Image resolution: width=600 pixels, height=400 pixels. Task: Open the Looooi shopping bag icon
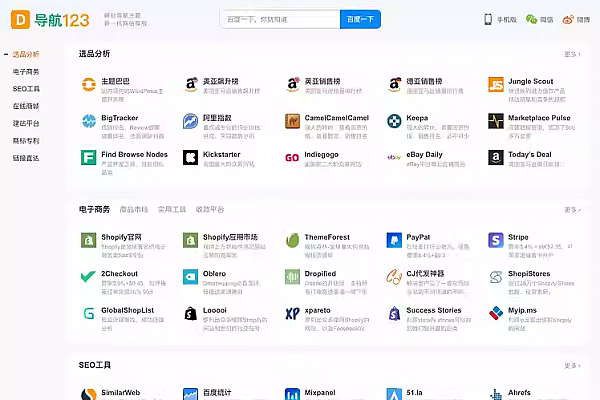coord(191,313)
